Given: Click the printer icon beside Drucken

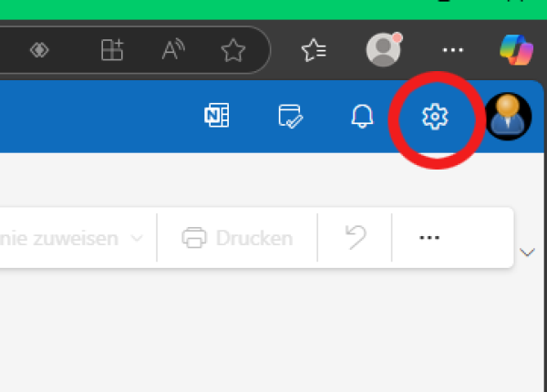Looking at the screenshot, I should click(194, 238).
